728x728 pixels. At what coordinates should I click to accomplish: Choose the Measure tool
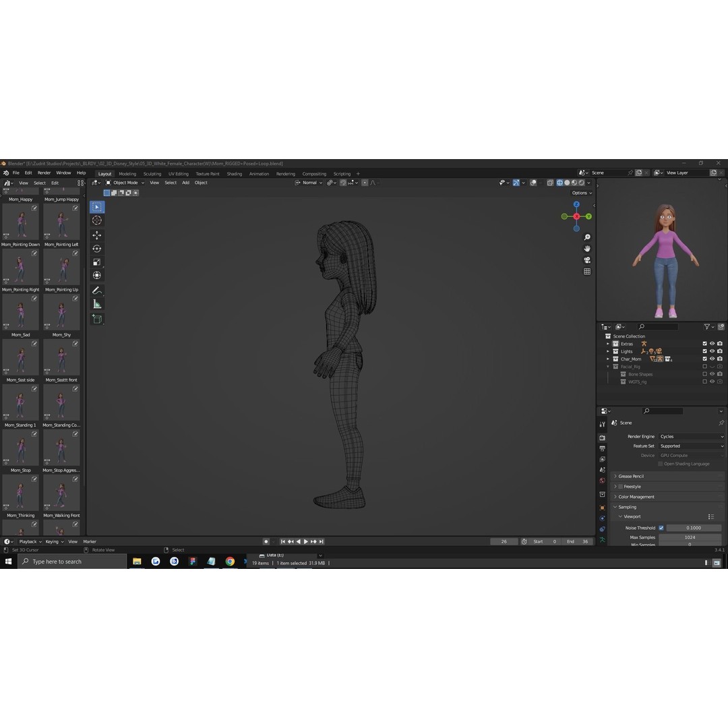coord(97,304)
